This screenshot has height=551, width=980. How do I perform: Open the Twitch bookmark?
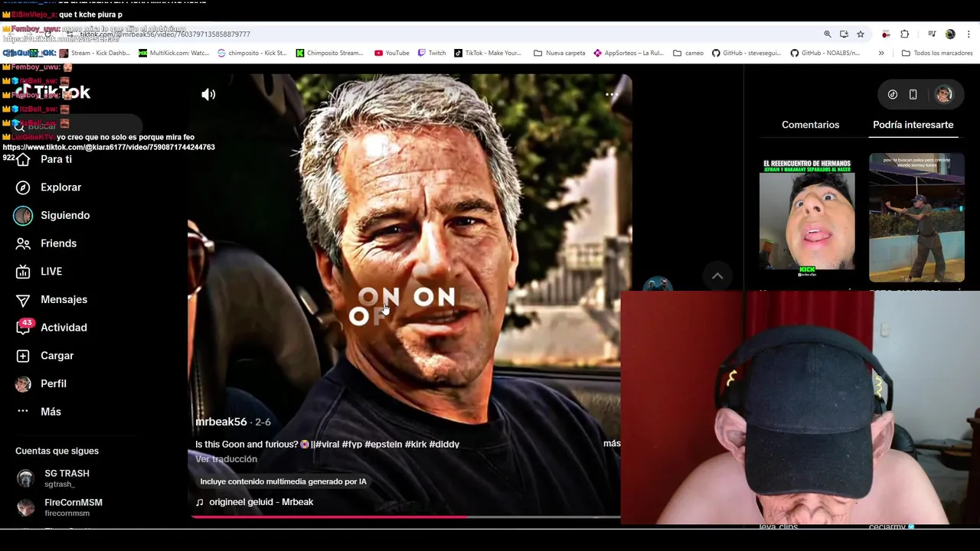432,53
